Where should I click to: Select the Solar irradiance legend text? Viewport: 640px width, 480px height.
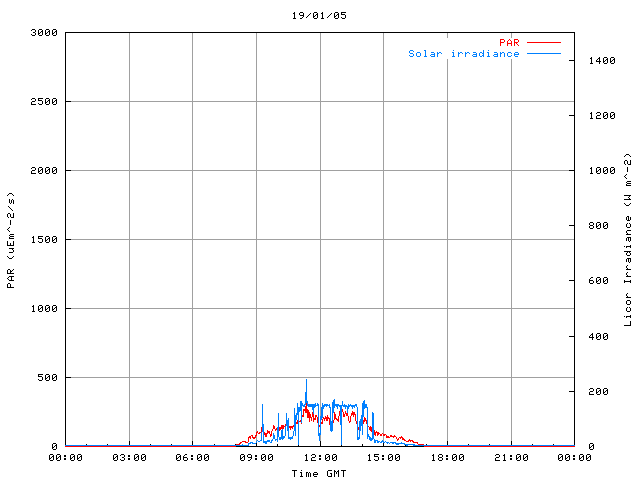(463, 54)
